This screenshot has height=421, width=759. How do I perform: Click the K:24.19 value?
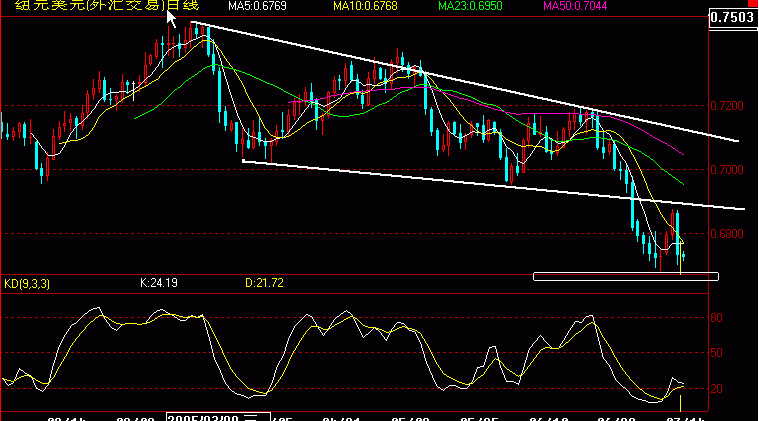159,283
